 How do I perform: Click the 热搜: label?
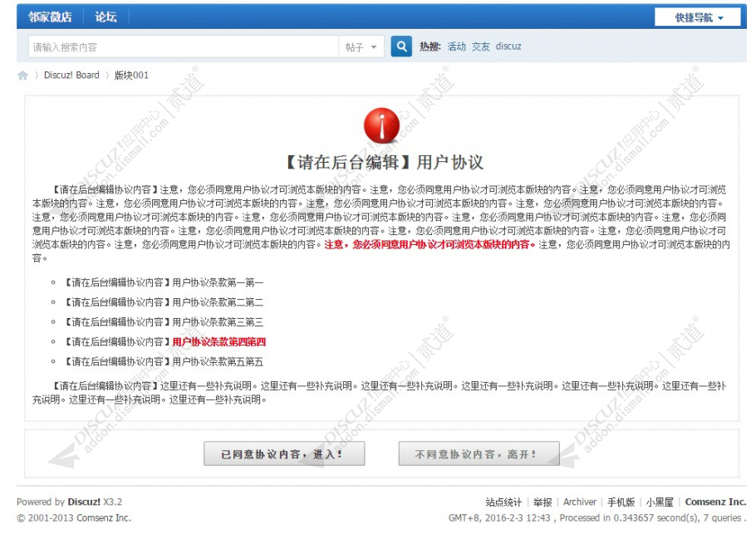[430, 47]
